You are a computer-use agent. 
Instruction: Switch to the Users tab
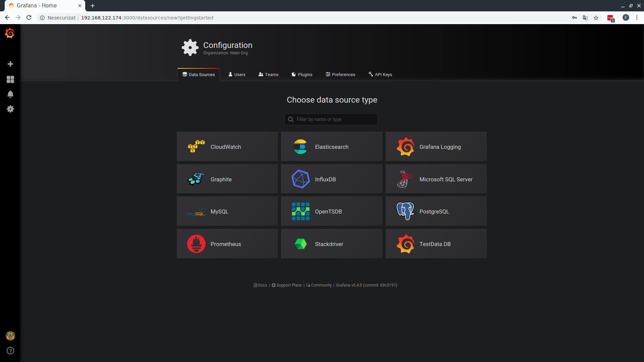[x=237, y=74]
